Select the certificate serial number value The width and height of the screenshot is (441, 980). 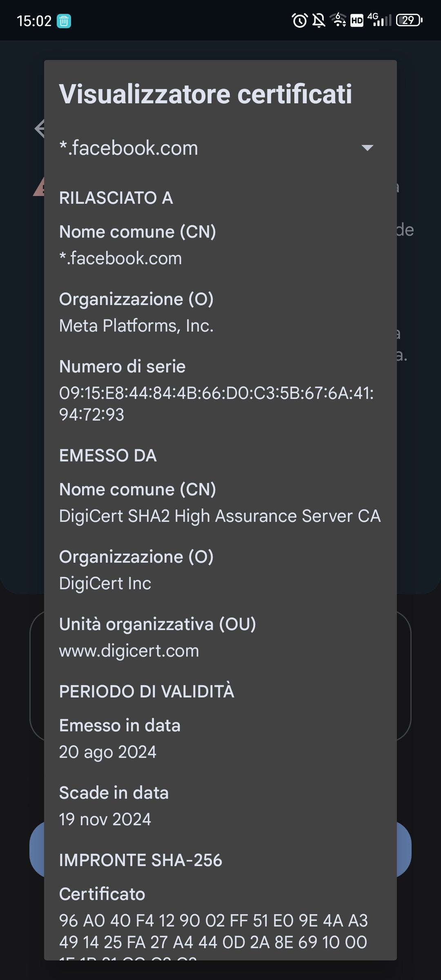pos(216,404)
